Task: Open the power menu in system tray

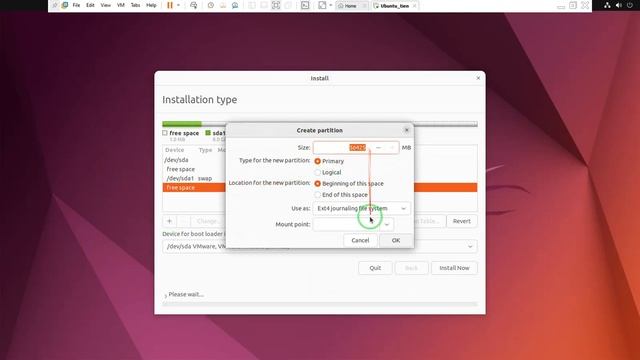Action: [630, 5]
